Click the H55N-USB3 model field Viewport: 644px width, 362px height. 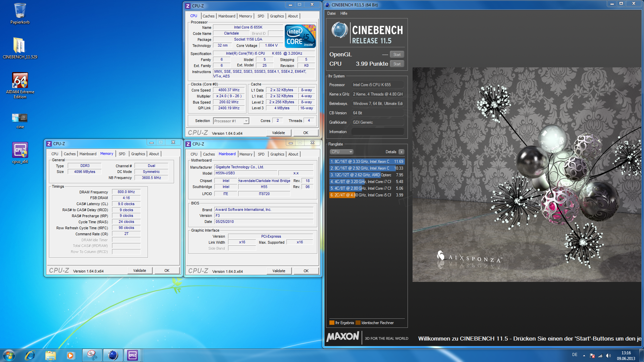(x=246, y=173)
